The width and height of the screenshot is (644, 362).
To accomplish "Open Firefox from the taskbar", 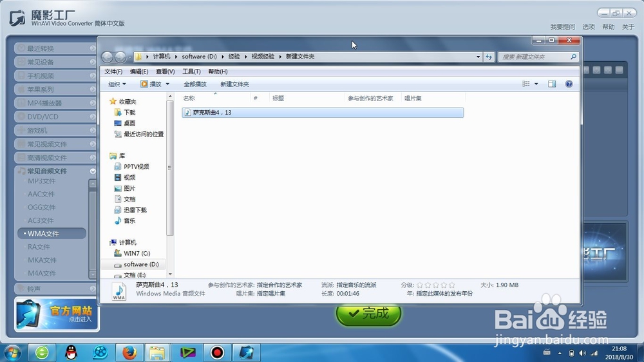I will click(x=129, y=352).
